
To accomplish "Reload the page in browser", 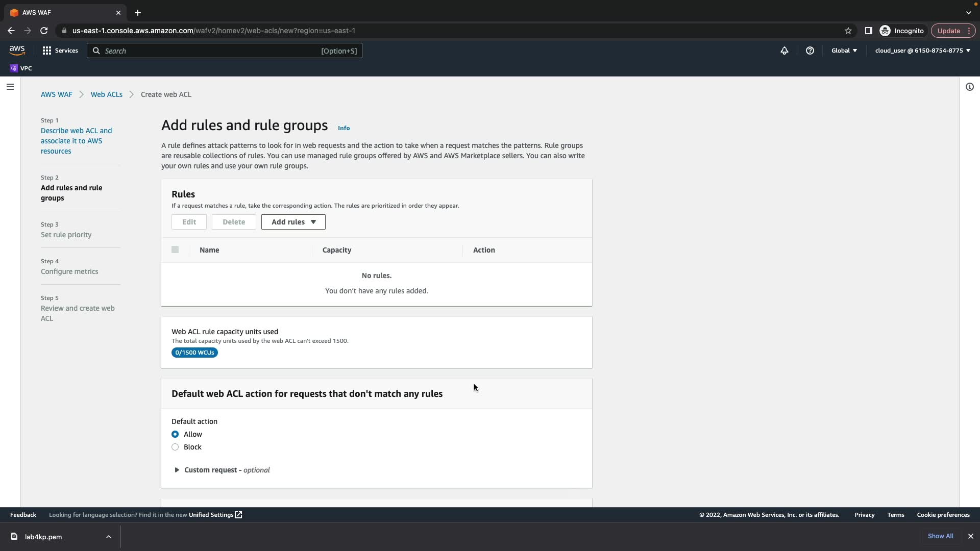I will pyautogui.click(x=44, y=31).
